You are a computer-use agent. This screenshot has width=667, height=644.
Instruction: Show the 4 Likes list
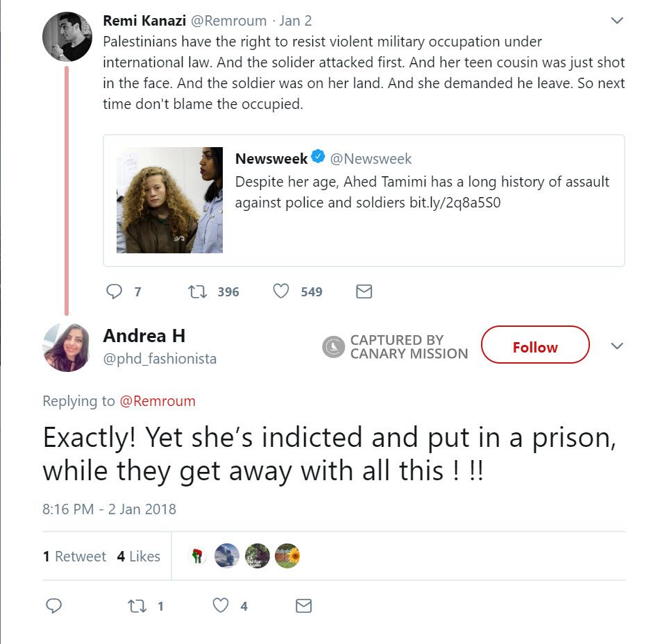(138, 557)
